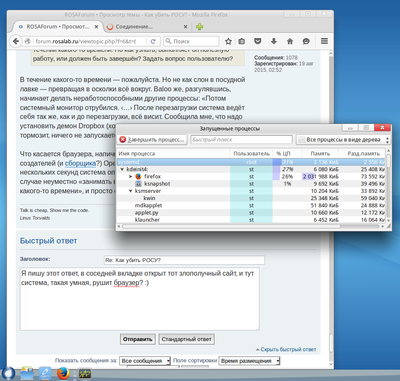400x381 pixels.
Task: Open a new tab with green plus
Action: tap(199, 27)
